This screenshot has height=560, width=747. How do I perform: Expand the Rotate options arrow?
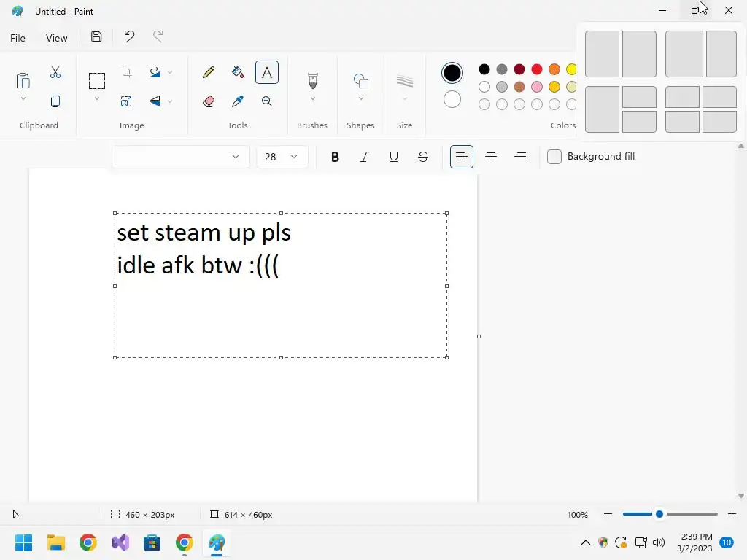click(170, 72)
